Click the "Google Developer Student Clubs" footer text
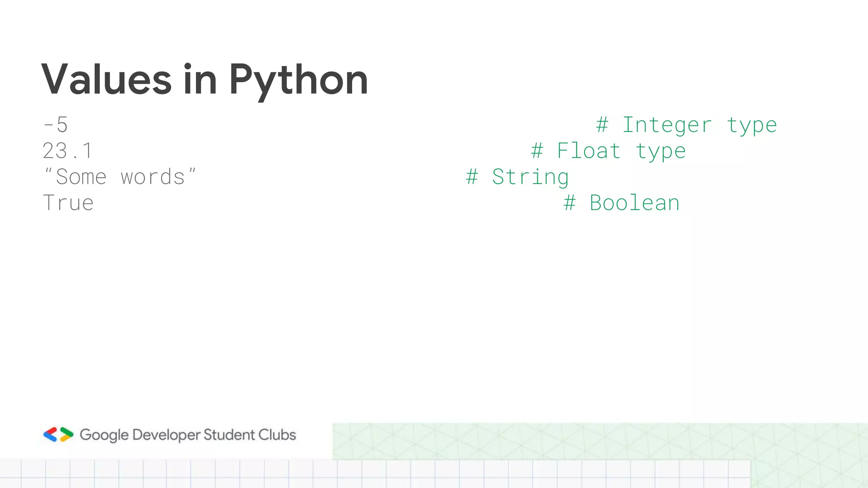 coord(188,435)
